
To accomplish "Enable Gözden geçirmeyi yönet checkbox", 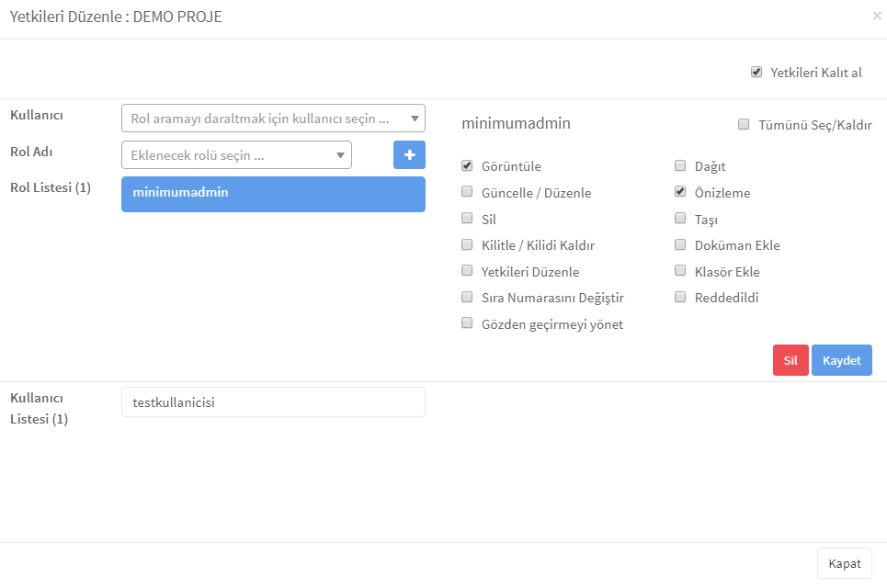I will pos(467,322).
